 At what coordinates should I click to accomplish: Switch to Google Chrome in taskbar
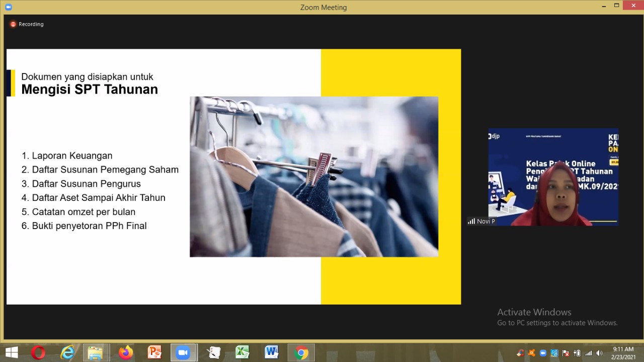point(301,353)
